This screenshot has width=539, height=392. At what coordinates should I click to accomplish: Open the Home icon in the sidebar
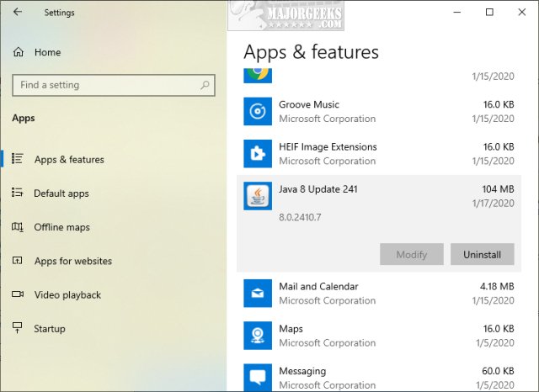coord(19,52)
